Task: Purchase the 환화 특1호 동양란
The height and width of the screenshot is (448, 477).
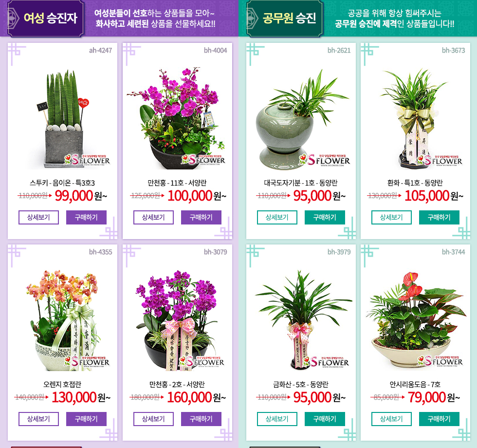Action: [439, 217]
